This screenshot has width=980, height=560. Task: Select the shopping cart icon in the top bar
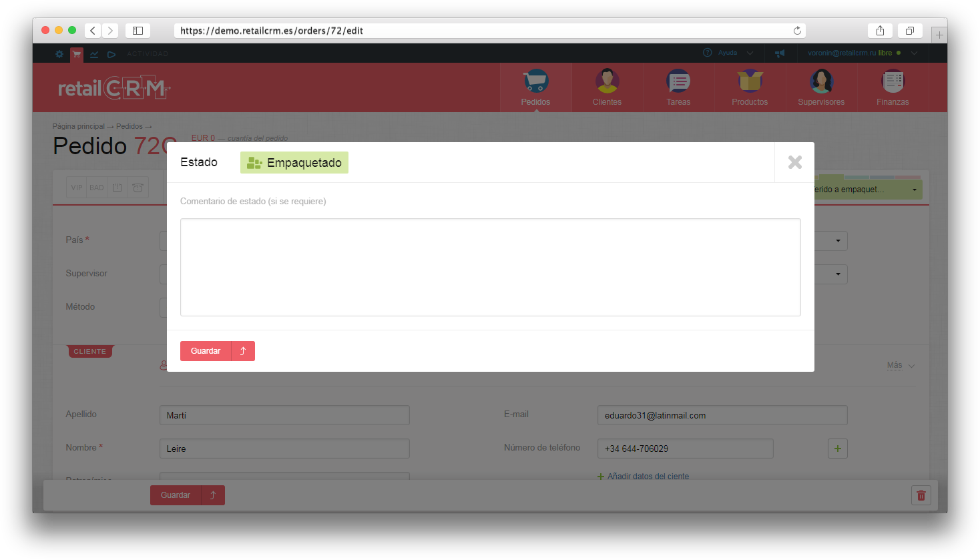77,54
